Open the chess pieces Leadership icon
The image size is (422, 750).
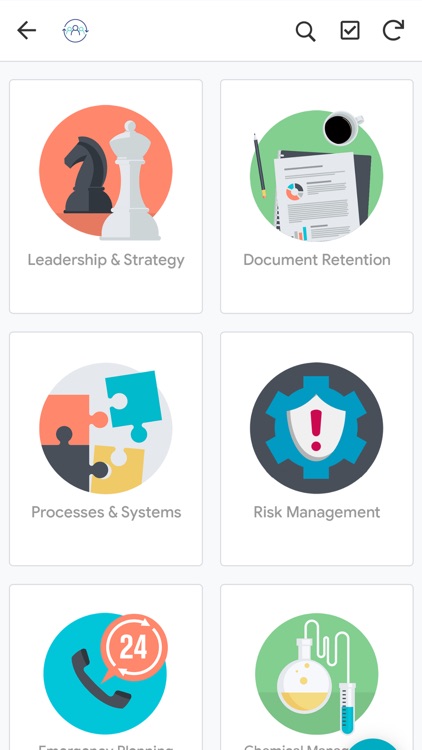tap(106, 172)
